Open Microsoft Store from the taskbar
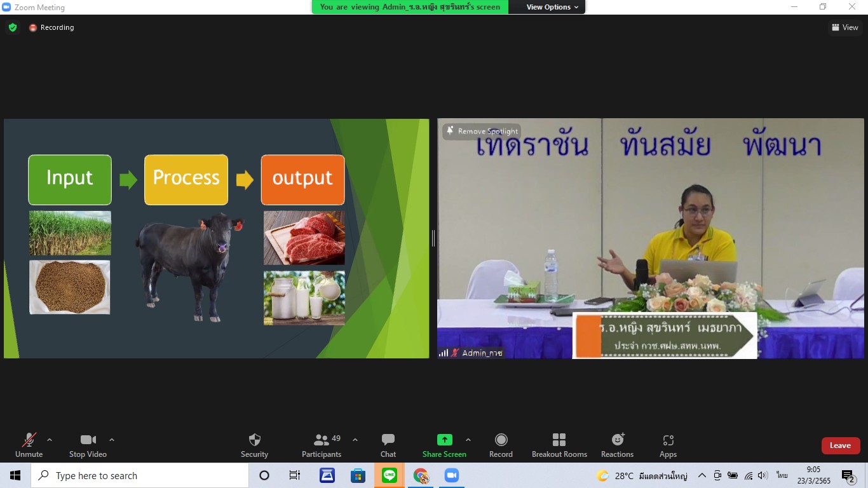868x488 pixels. (x=358, y=475)
